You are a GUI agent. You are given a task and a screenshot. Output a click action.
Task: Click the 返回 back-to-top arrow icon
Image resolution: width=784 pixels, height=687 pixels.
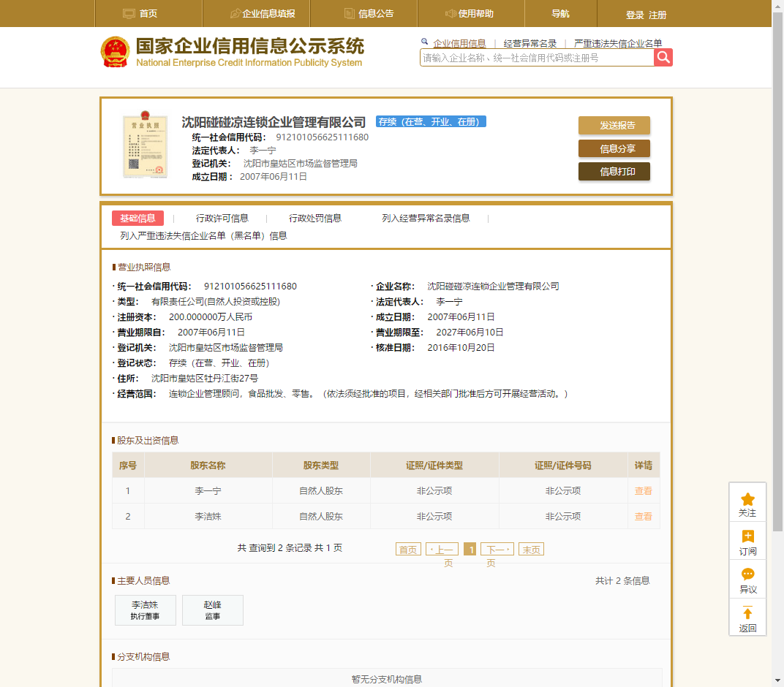point(747,614)
